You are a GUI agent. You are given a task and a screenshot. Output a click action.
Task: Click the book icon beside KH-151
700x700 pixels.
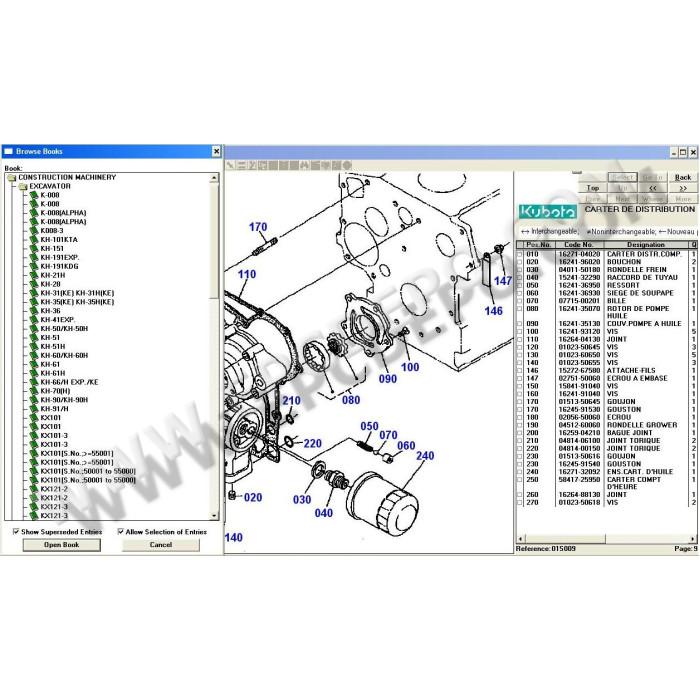pyautogui.click(x=34, y=248)
